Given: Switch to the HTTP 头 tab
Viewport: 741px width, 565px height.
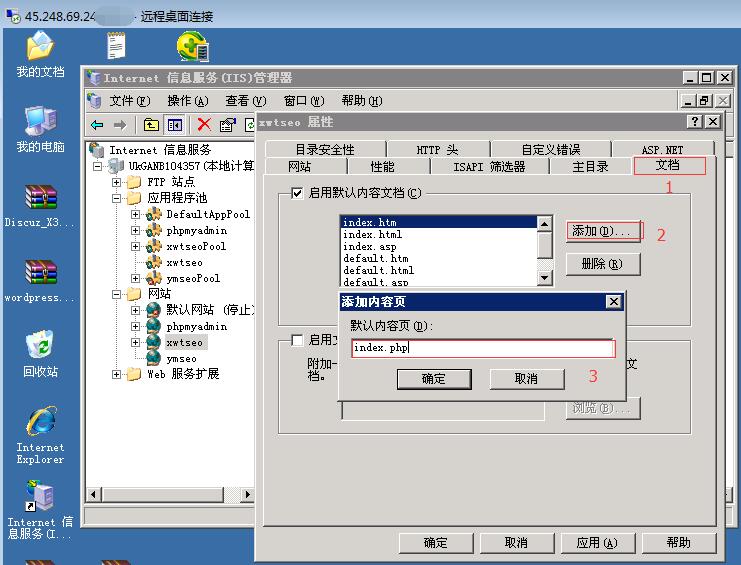Looking at the screenshot, I should (x=438, y=149).
